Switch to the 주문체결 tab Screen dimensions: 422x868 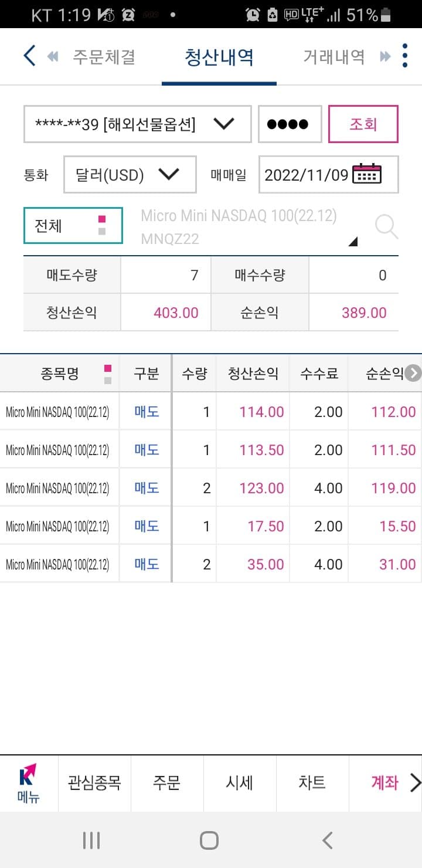pos(104,57)
